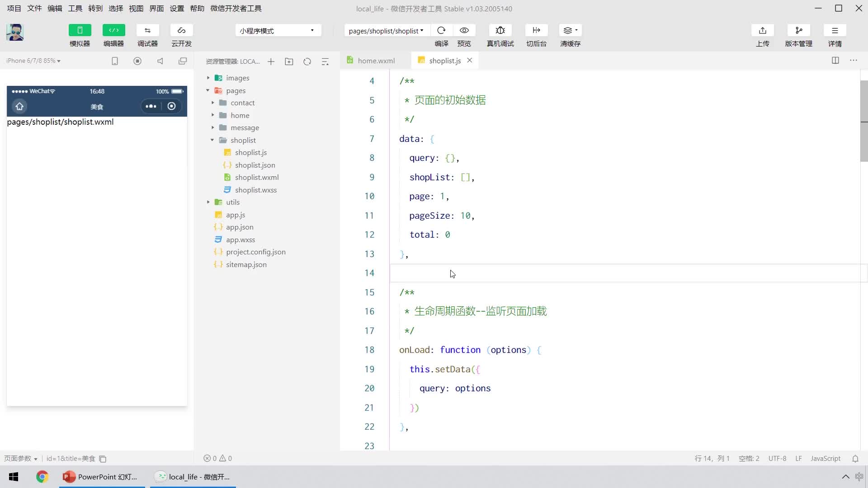Change the UTF-8 encoding
This screenshot has width=868, height=488.
(777, 458)
